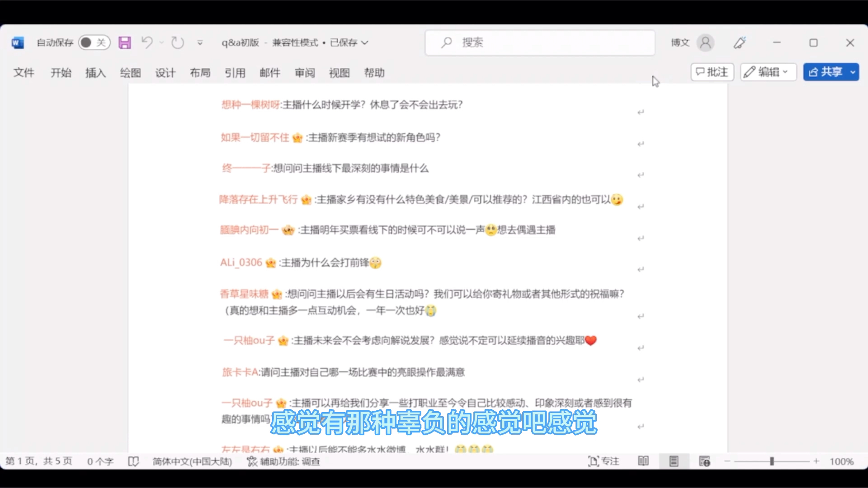Viewport: 868px width, 488px height.
Task: Click the zoom out minus button
Action: tap(727, 461)
